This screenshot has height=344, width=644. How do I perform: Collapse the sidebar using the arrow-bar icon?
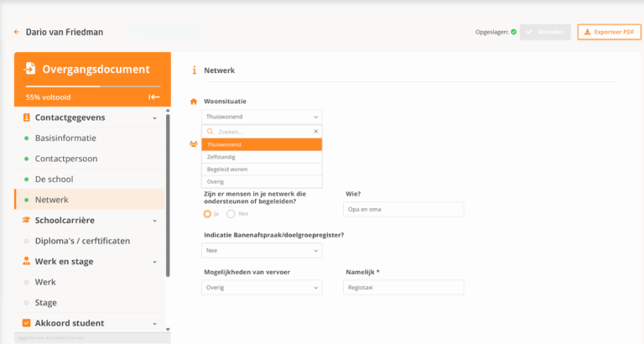[x=154, y=97]
